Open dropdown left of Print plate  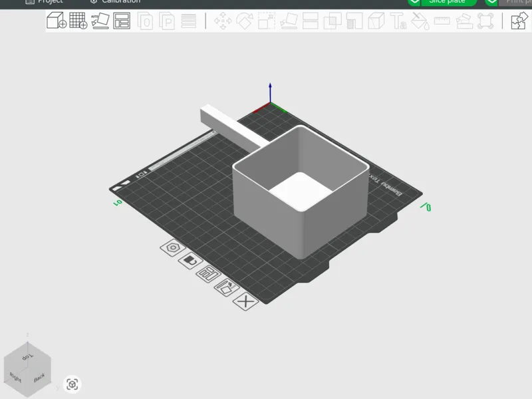(x=491, y=2)
